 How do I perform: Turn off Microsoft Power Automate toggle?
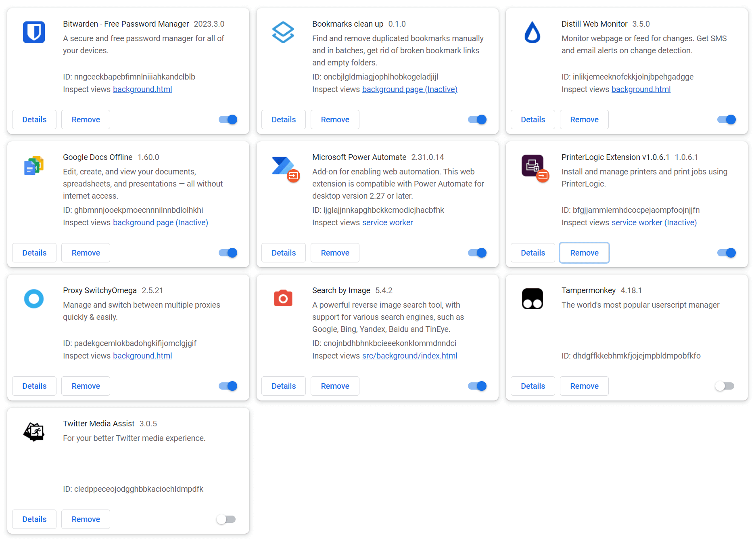[x=477, y=253]
